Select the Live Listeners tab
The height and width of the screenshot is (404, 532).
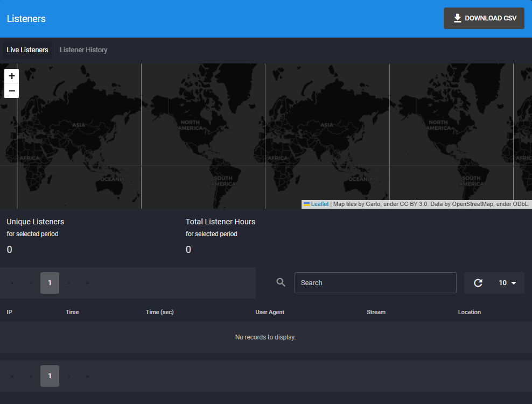point(27,50)
